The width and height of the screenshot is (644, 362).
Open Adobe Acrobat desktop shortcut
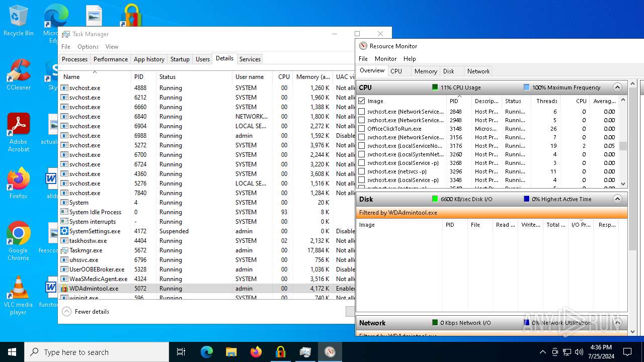click(x=18, y=132)
